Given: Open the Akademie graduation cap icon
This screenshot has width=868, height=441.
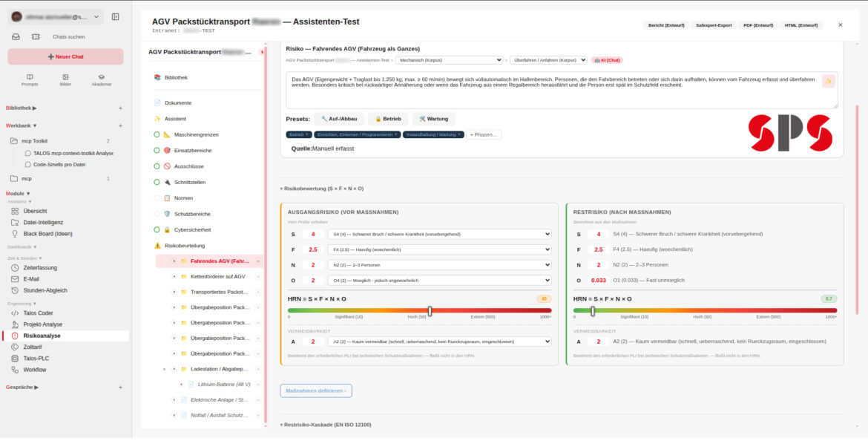Looking at the screenshot, I should click(x=102, y=77).
